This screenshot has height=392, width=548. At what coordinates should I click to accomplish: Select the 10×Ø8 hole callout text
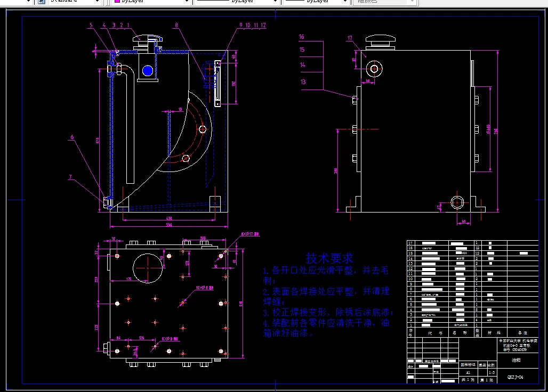[205, 288]
